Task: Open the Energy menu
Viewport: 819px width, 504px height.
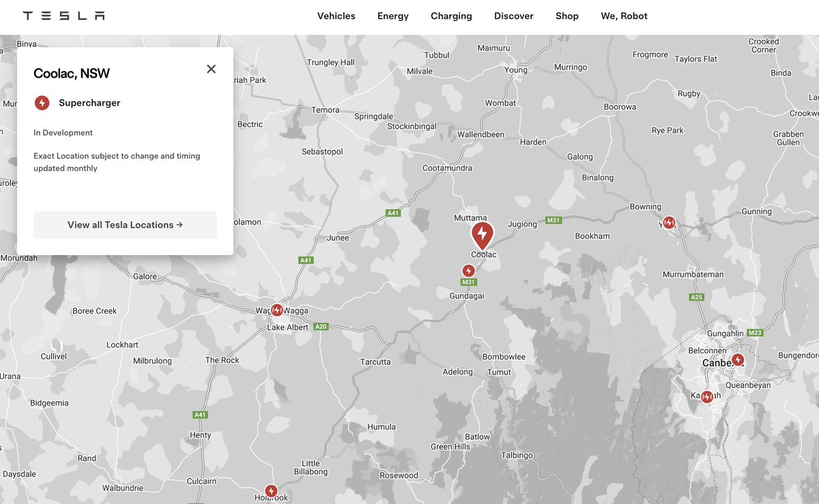Action: click(x=393, y=16)
